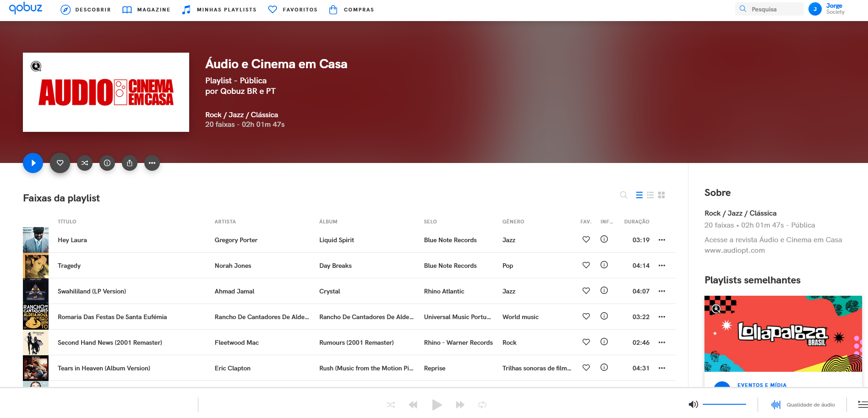Switch to grid view
868x418 pixels.
[x=661, y=195]
